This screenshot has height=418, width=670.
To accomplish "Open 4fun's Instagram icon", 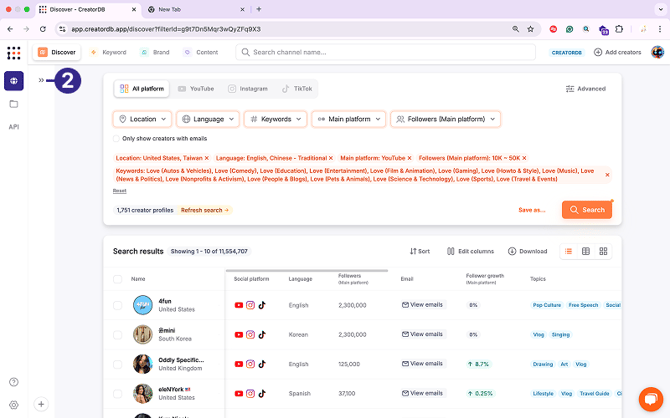I will [x=250, y=305].
